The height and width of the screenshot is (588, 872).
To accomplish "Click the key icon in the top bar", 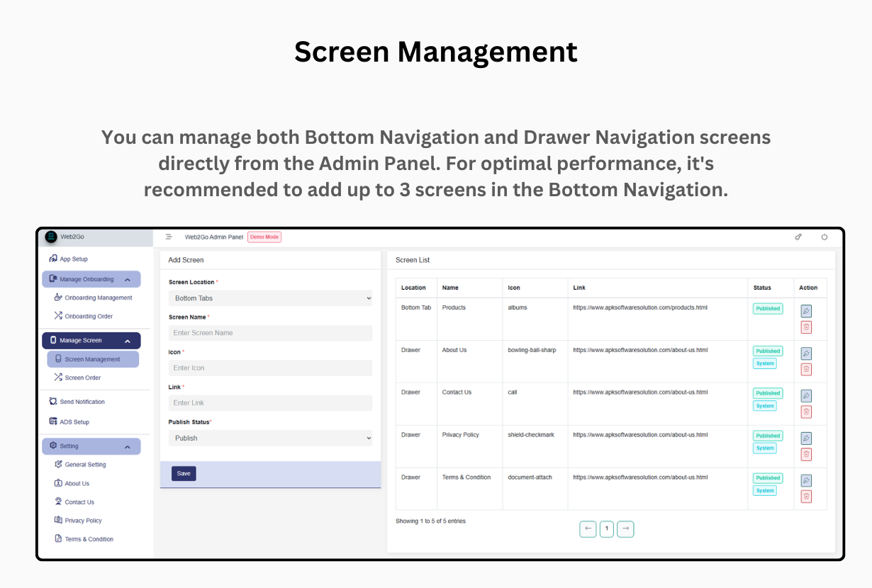I will coord(798,237).
